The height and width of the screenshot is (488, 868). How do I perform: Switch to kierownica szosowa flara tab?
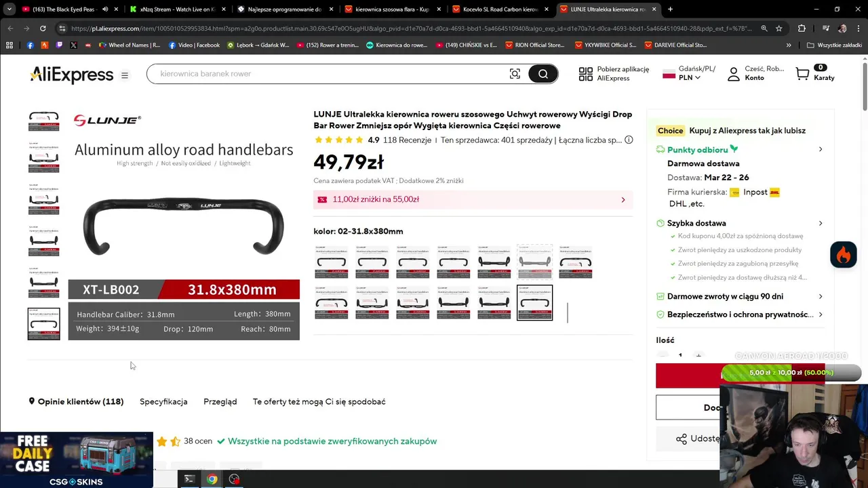[392, 9]
